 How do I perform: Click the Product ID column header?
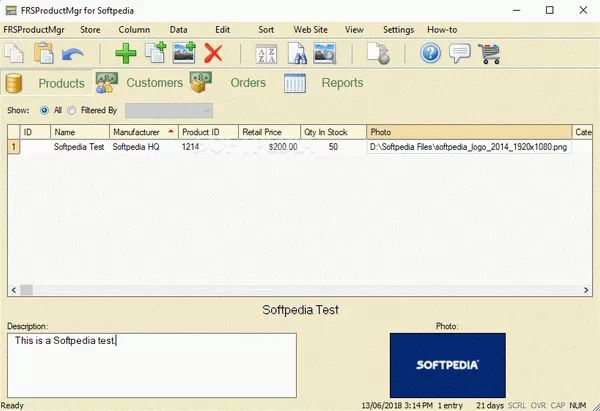pyautogui.click(x=209, y=132)
